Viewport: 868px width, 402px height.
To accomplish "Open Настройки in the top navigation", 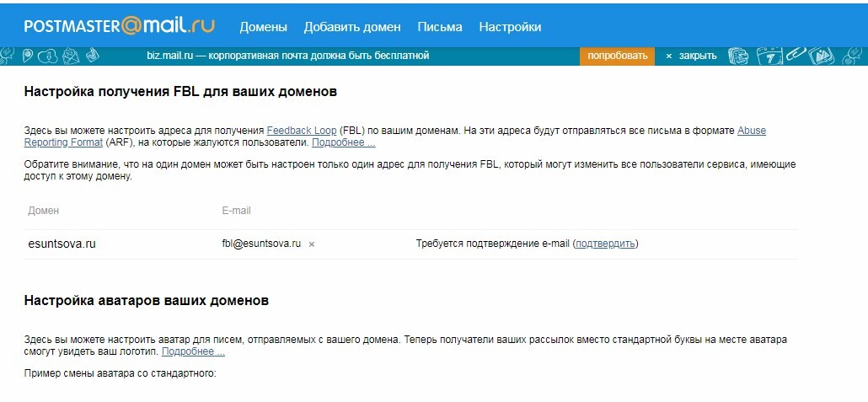I will 510,27.
